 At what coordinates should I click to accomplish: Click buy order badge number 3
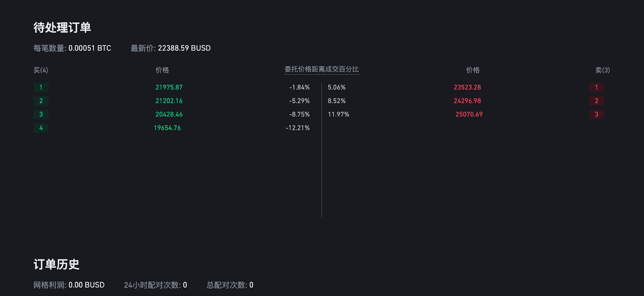[41, 114]
